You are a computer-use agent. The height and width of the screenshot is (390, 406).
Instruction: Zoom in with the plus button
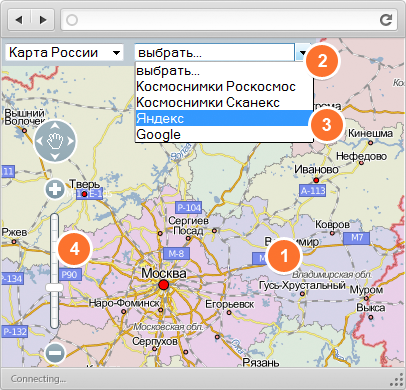pos(55,189)
